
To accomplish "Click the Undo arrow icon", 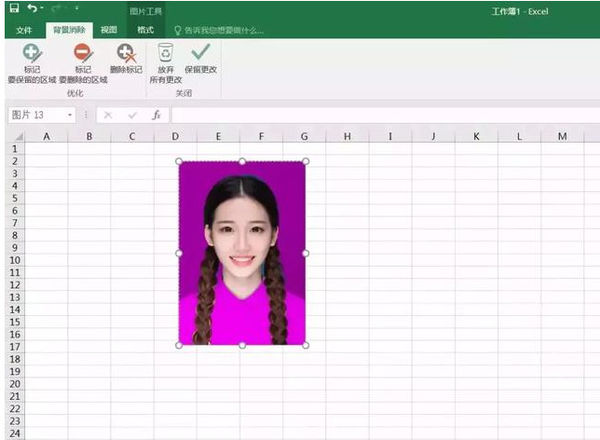I will [x=33, y=9].
